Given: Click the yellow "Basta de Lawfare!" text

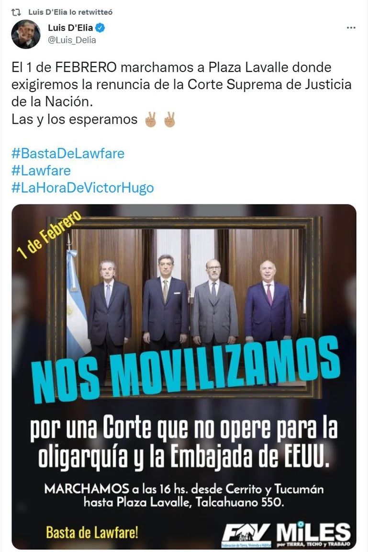Looking at the screenshot, I should tap(92, 533).
